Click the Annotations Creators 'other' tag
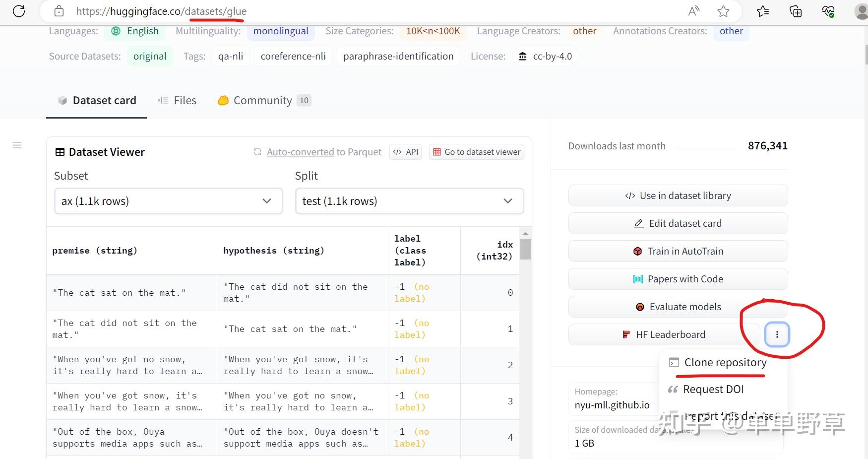The image size is (868, 459). click(731, 31)
